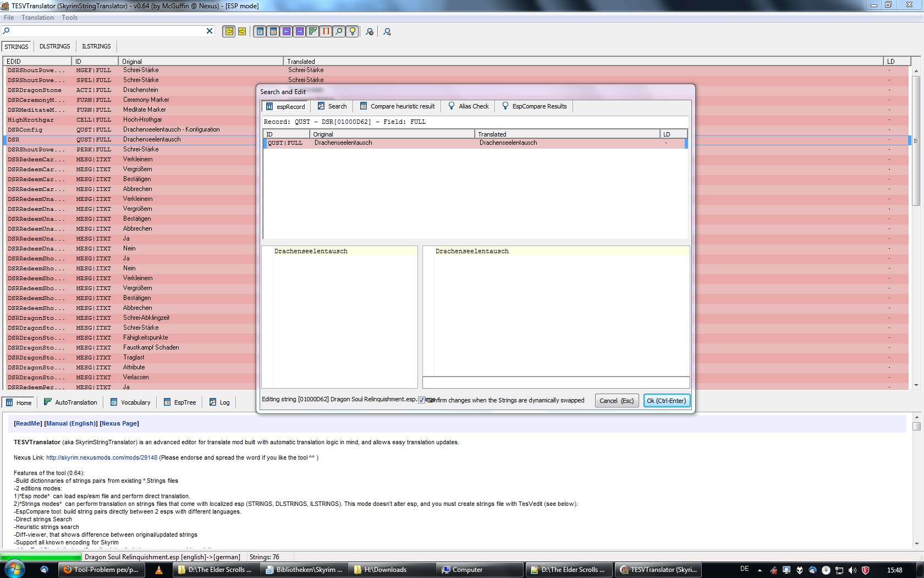Toggle confirm changes when strings swapped checkbox
This screenshot has height=578, width=924.
coord(422,400)
